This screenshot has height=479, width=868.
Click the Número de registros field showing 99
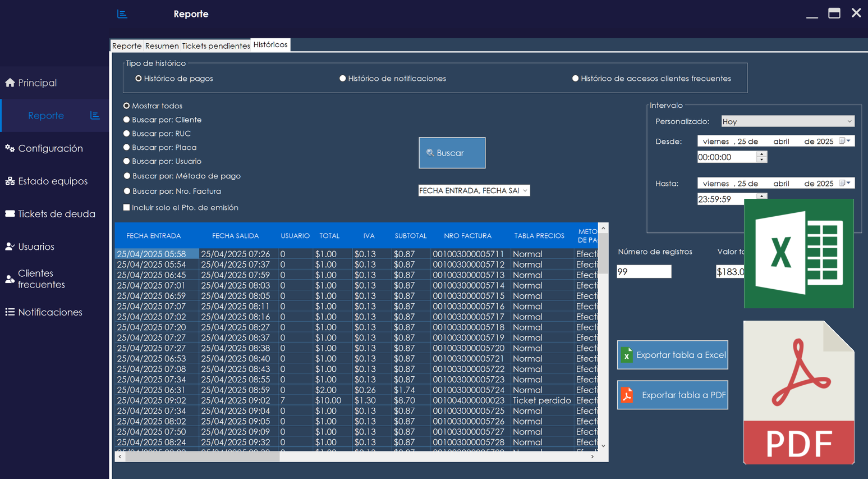644,271
